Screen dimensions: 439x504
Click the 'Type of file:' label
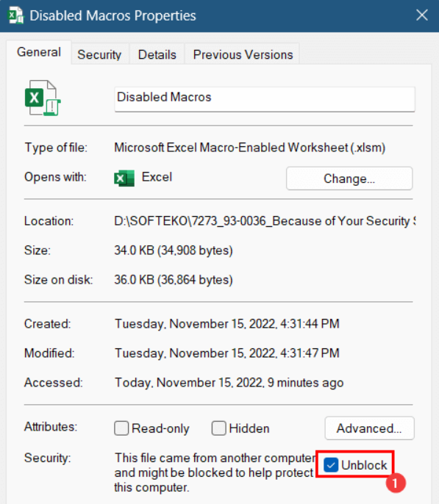tap(56, 148)
